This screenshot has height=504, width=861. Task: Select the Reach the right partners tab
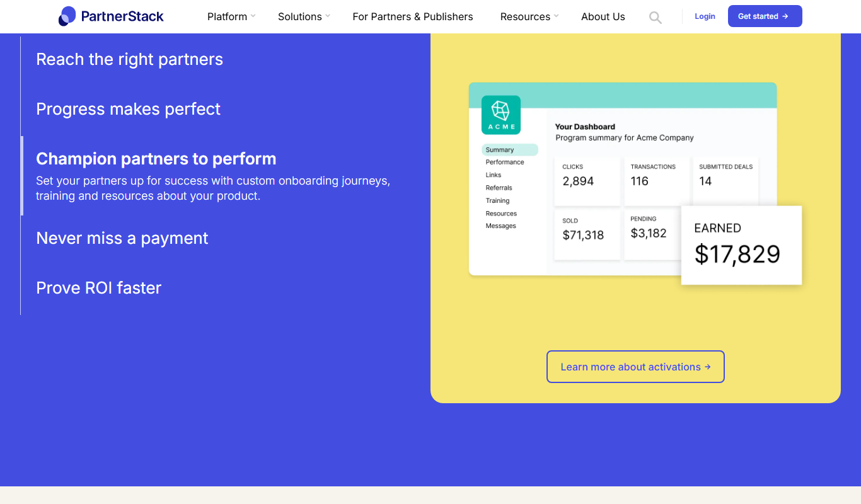click(x=130, y=59)
